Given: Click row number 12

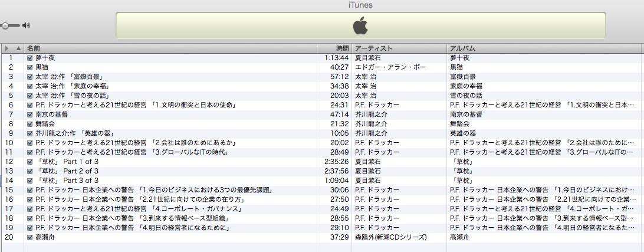Looking at the screenshot, I should click(9, 162).
